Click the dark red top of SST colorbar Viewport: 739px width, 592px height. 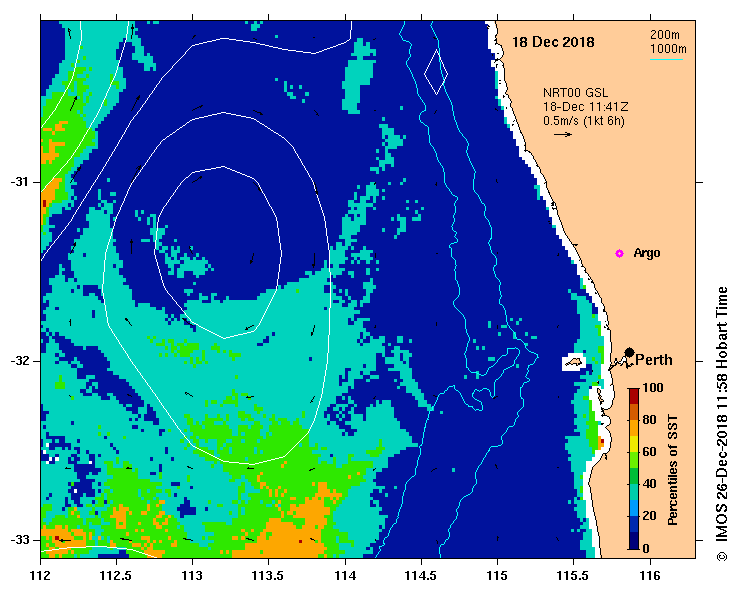[633, 397]
